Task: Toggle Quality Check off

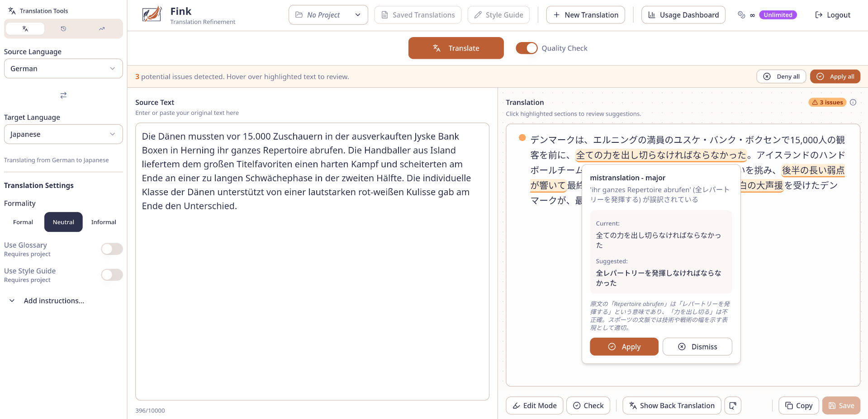Action: (x=526, y=48)
